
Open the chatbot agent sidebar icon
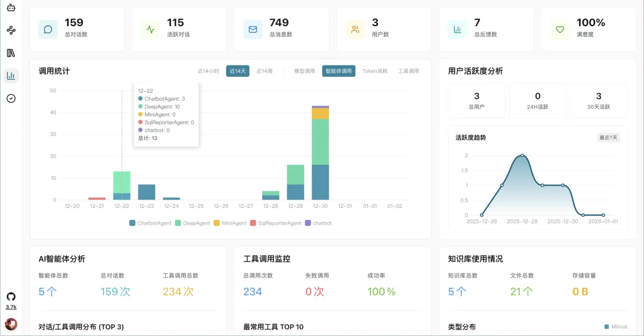pos(11,7)
